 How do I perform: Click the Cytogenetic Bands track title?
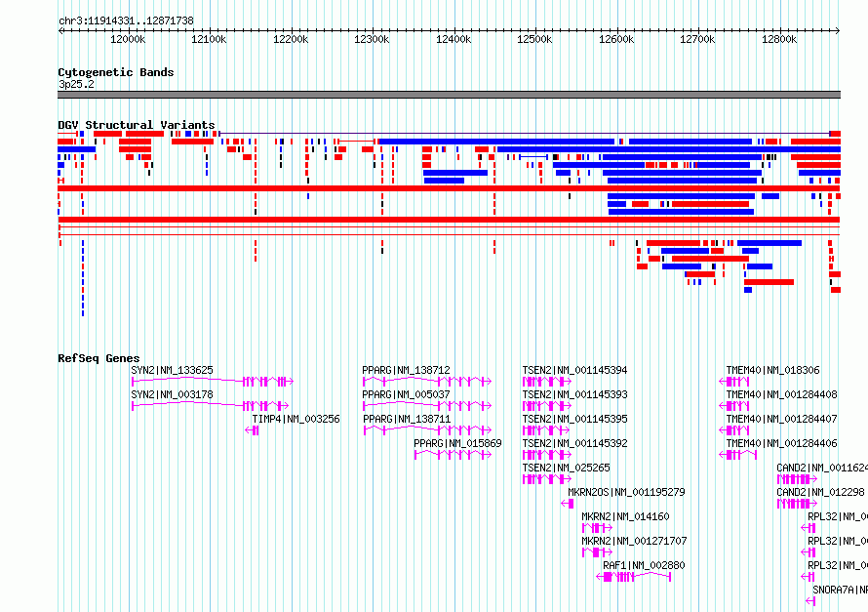[116, 72]
